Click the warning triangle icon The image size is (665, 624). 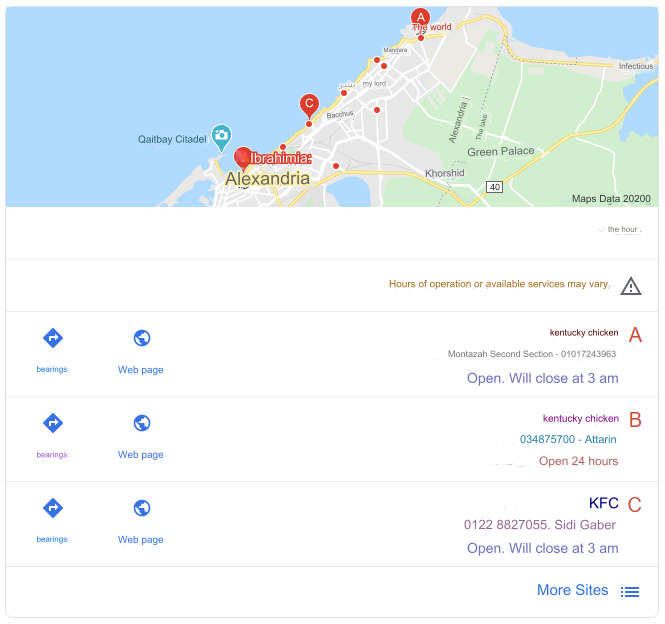pyautogui.click(x=631, y=286)
